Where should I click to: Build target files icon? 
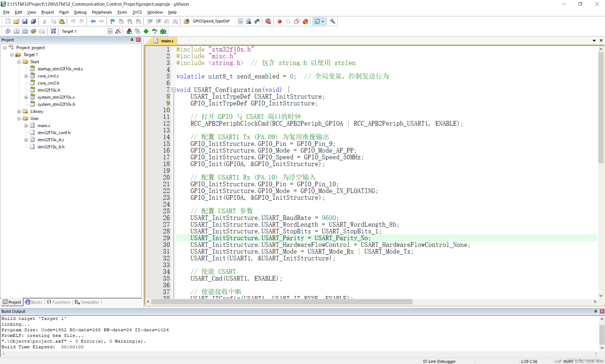point(17,31)
